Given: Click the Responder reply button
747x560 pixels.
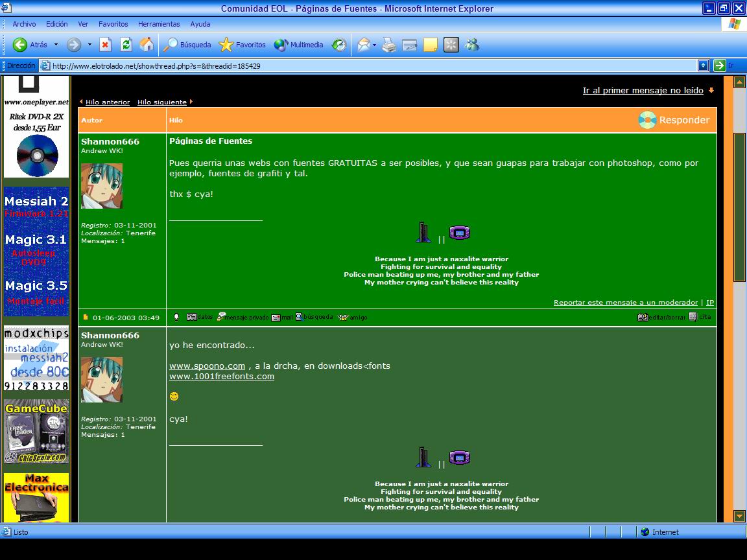Looking at the screenshot, I should [674, 120].
